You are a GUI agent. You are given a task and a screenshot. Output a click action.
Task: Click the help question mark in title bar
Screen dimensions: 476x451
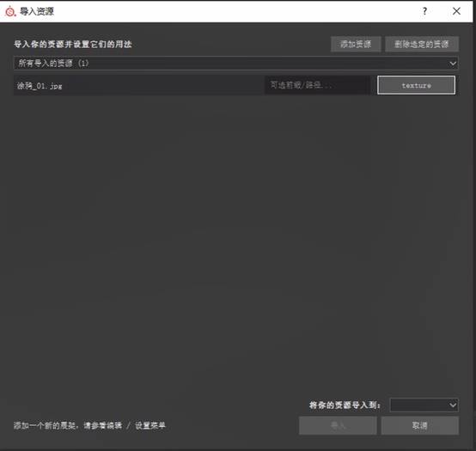tap(424, 11)
